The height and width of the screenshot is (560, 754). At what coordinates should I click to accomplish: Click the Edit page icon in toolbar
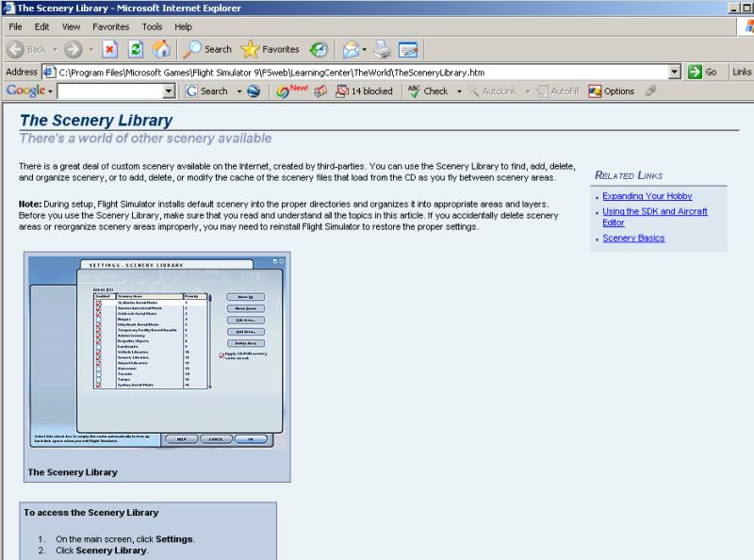coord(408,50)
